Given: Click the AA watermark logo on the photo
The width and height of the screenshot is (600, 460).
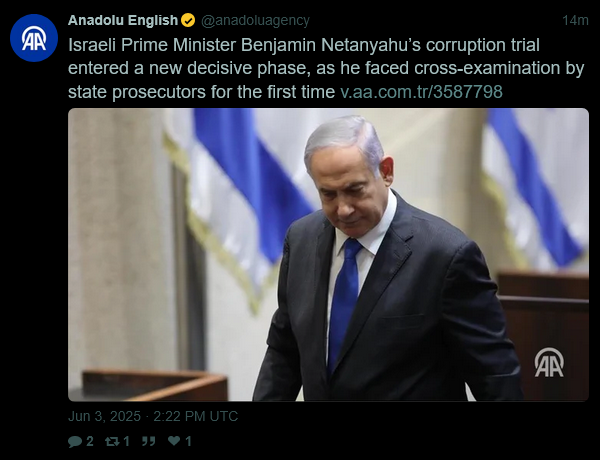Looking at the screenshot, I should (549, 362).
